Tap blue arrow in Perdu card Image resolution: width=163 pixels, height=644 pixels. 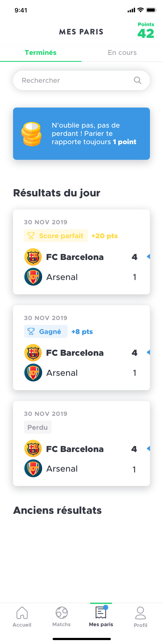[x=148, y=448]
